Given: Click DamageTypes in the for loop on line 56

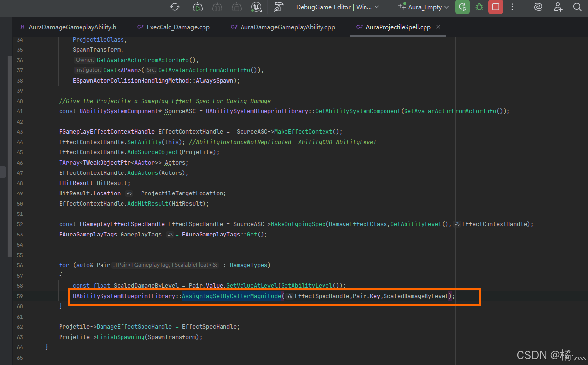Looking at the screenshot, I should pos(249,265).
